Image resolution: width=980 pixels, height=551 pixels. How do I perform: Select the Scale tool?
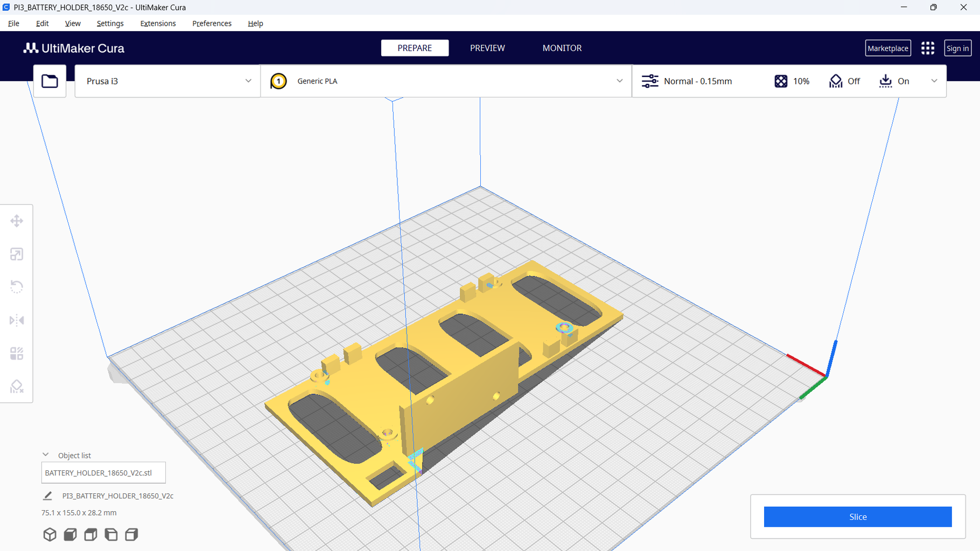coord(16,254)
